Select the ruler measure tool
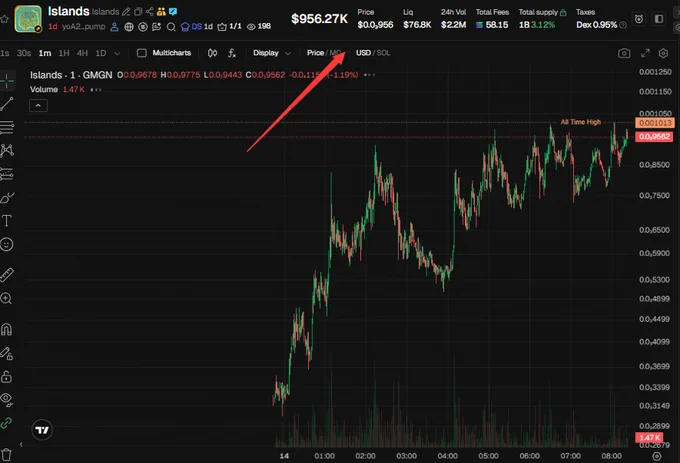This screenshot has width=680, height=463. (7, 275)
